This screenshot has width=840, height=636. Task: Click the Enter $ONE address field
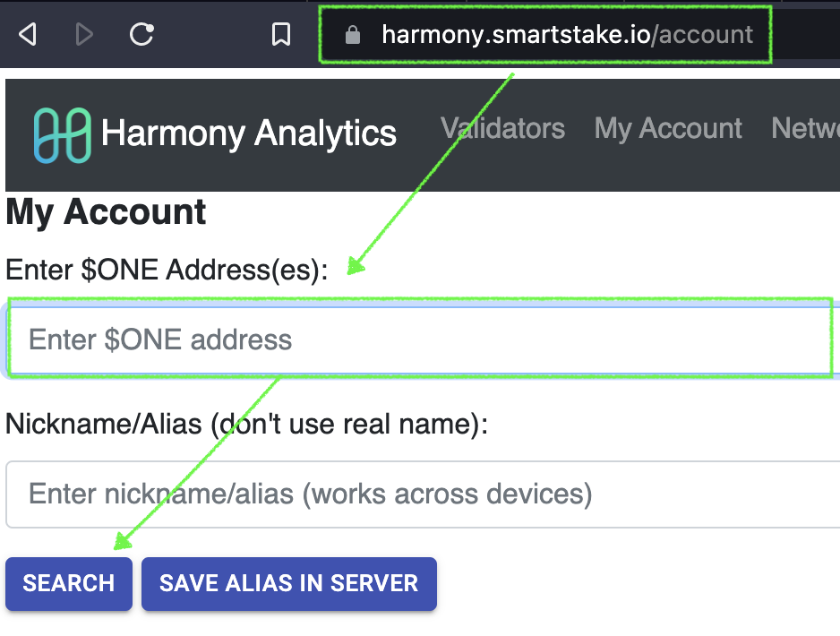point(424,339)
